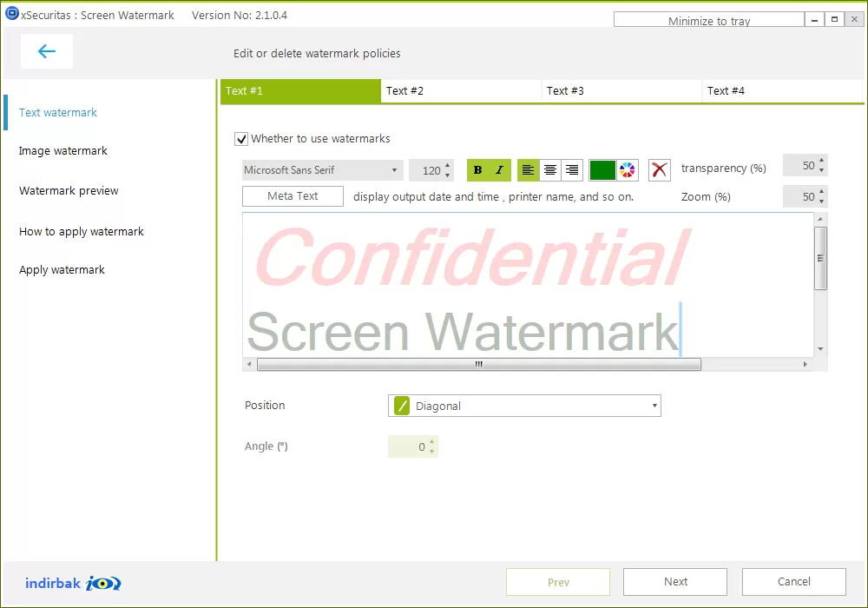Toggle italic formatting
This screenshot has height=608, width=868.
pyautogui.click(x=499, y=170)
